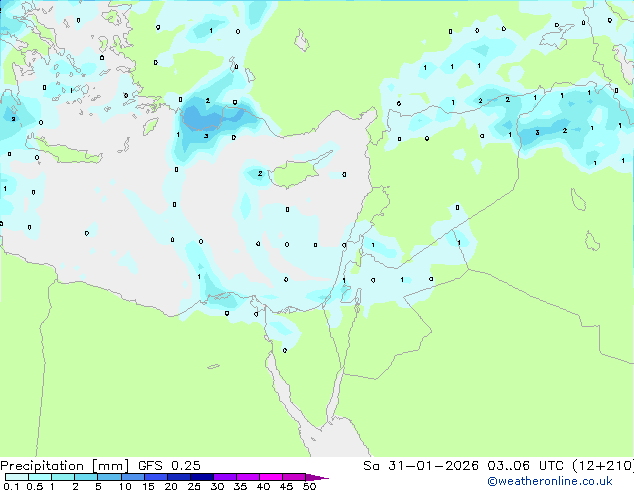Viewport: 634px width, 490px height.
Task: Click the legend label "45"
Action: coord(286,486)
